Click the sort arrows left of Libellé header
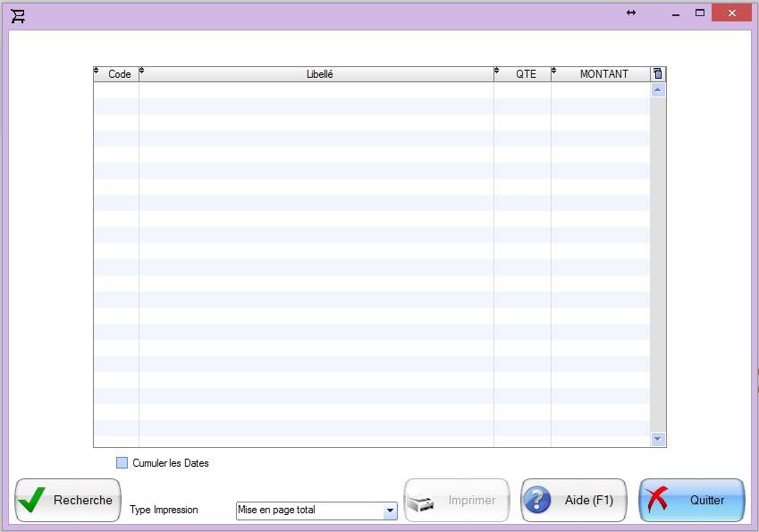Image resolution: width=759 pixels, height=532 pixels. (141, 71)
